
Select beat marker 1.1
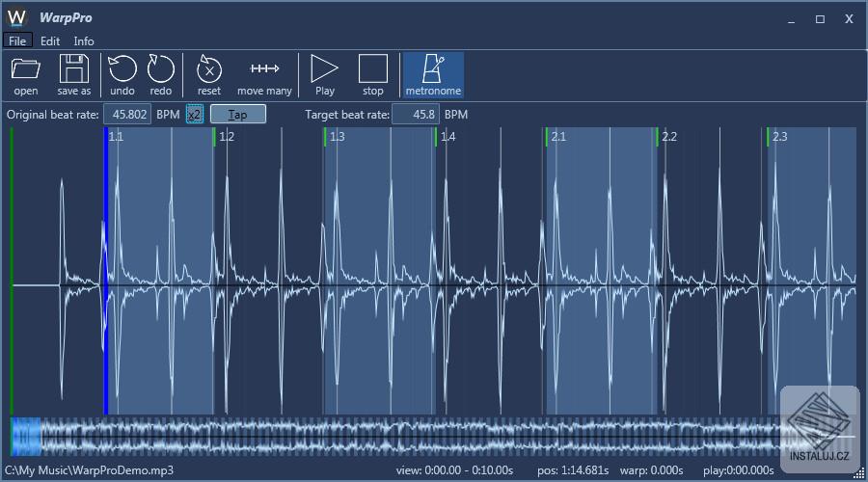116,137
